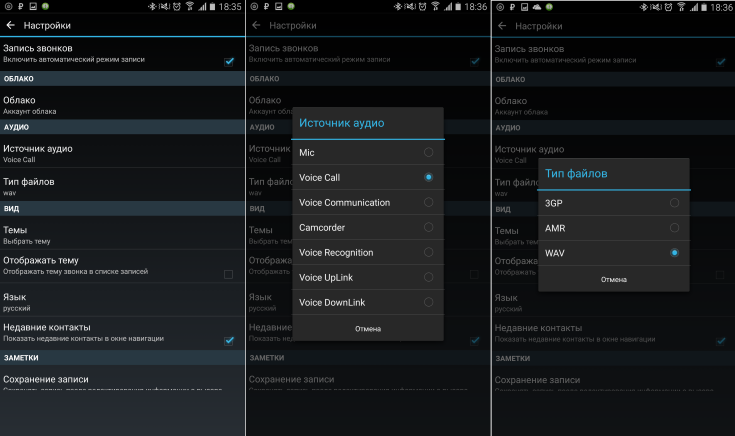Tap the Wi-Fi icon in middle status bar
This screenshot has width=735, height=436.
[x=435, y=7]
